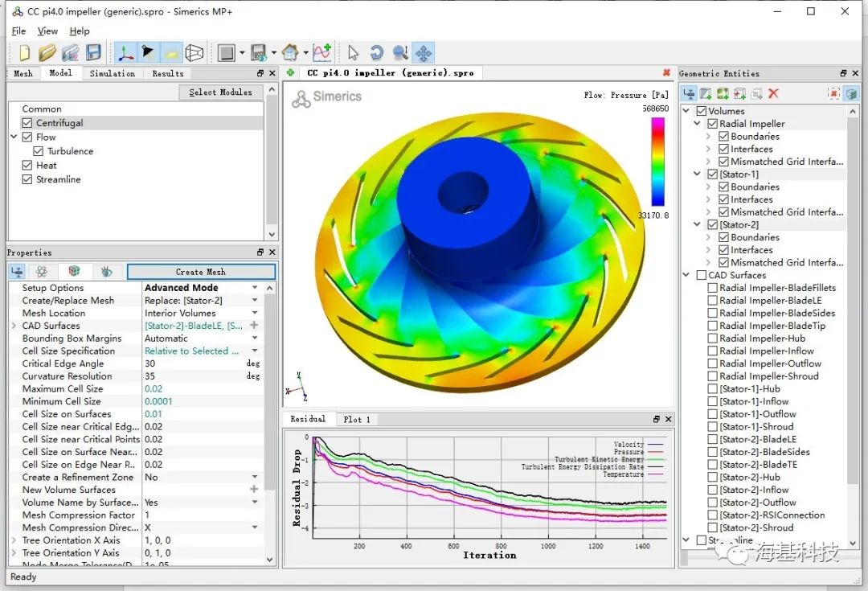Toggle the coordinate axes display icon

coord(125,53)
